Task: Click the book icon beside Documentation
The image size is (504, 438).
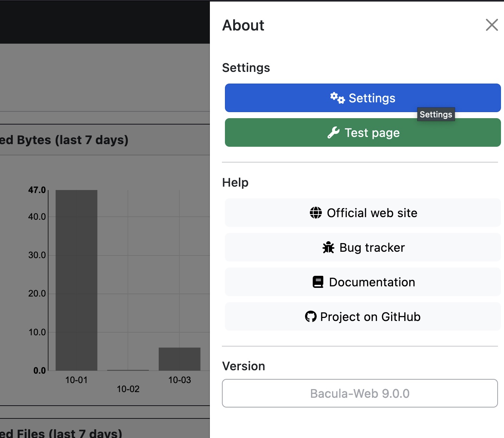Action: click(318, 282)
